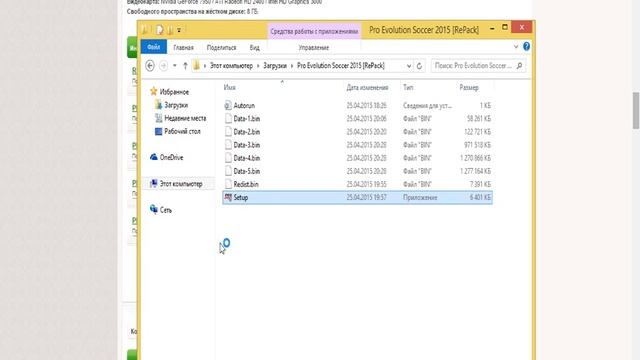
Task: Click the OneDrive cloud icon
Action: tap(153, 157)
